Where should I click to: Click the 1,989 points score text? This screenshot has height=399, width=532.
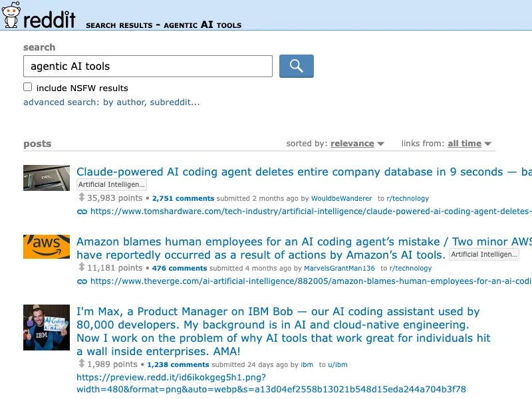[112, 364]
